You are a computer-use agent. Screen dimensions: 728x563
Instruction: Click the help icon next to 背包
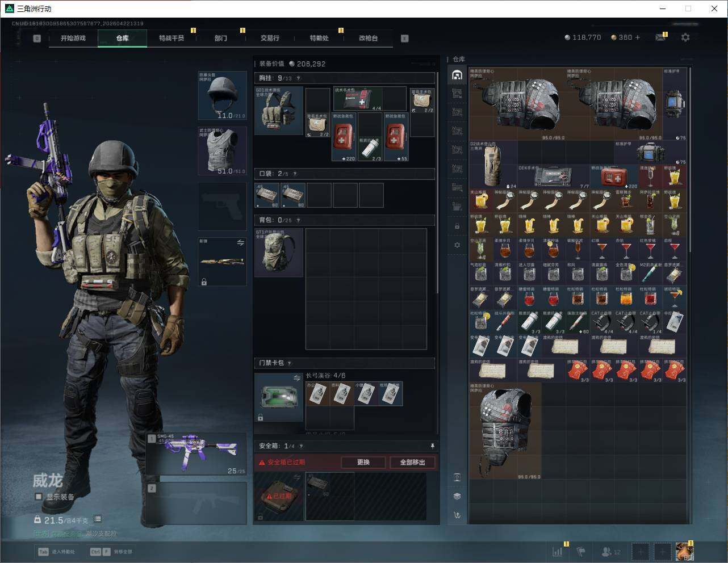[x=298, y=220]
